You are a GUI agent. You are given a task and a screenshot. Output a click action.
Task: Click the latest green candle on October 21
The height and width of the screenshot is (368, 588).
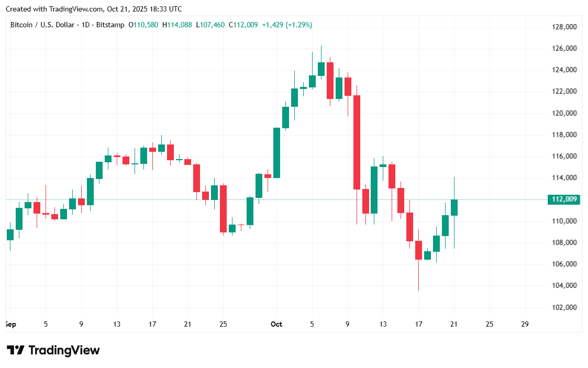point(454,207)
